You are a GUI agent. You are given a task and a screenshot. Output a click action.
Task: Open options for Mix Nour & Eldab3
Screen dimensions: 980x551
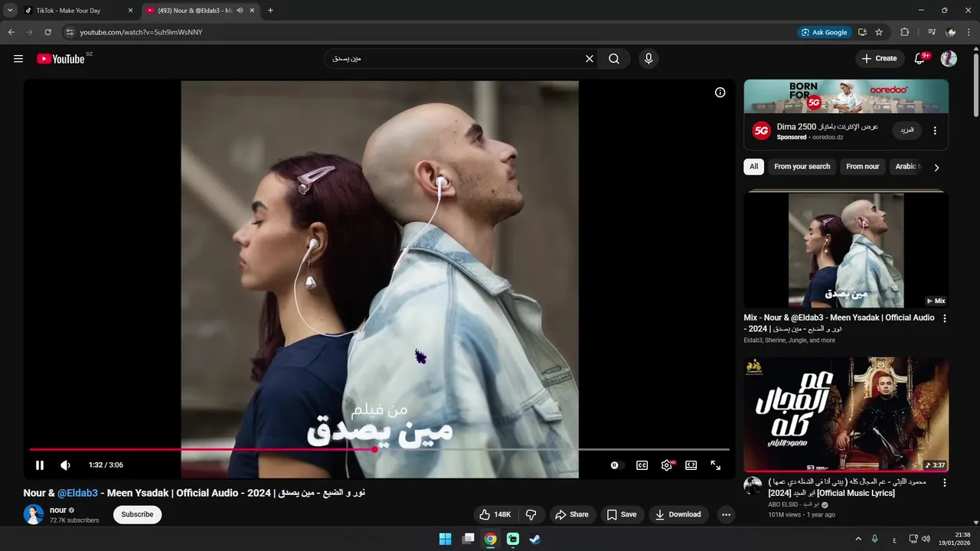(944, 318)
